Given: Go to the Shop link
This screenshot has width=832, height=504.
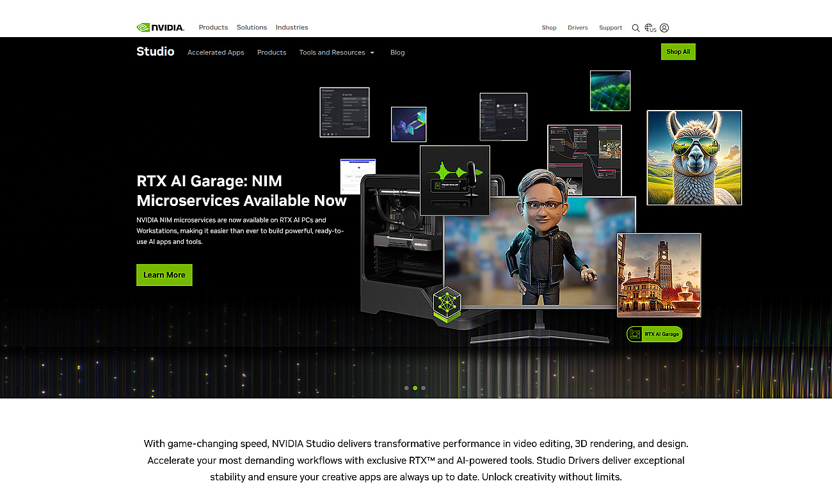Looking at the screenshot, I should [x=549, y=28].
